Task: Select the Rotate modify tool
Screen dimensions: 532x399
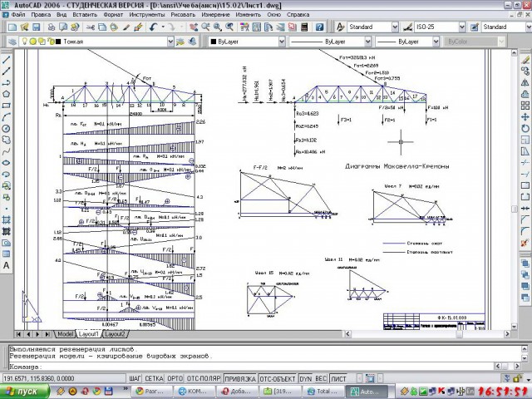Action: pos(525,129)
